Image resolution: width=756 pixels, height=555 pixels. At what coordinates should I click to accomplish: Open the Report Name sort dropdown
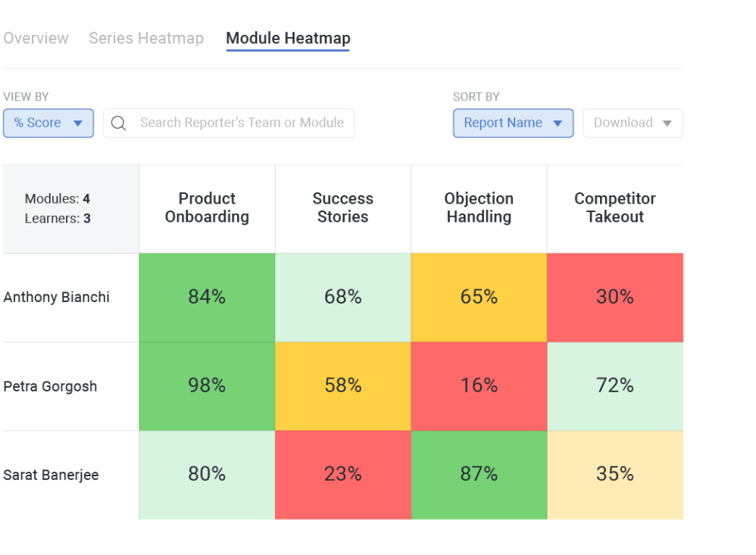513,123
